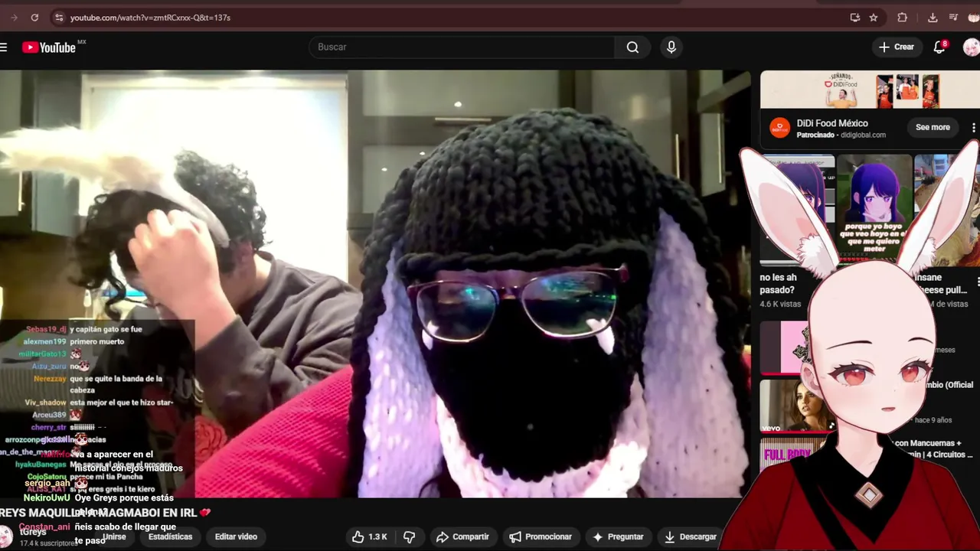Click the Preguntar button
The width and height of the screenshot is (980, 551).
coord(618,536)
